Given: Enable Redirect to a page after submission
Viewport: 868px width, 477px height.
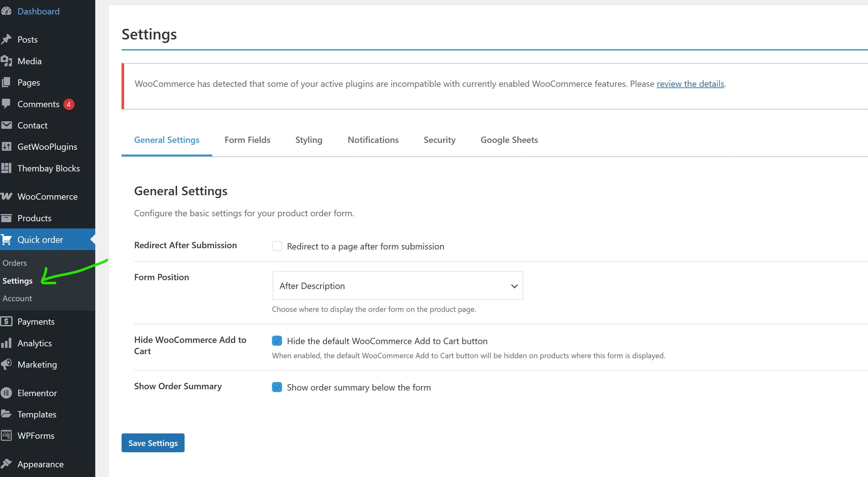Looking at the screenshot, I should [x=277, y=246].
